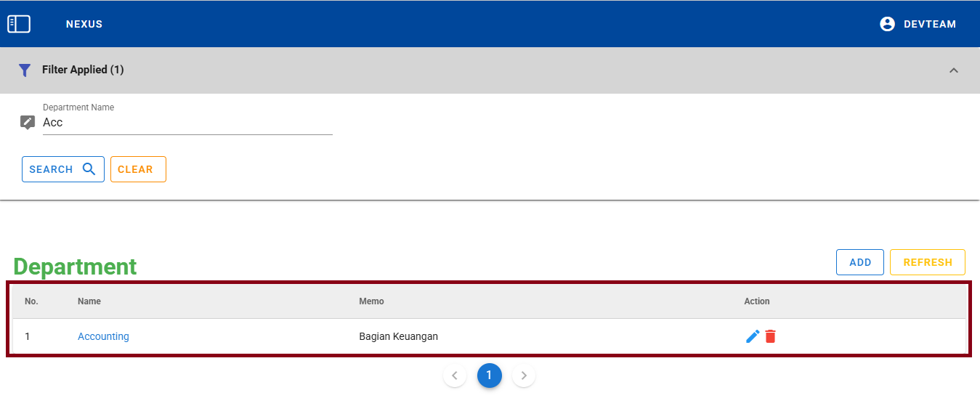The width and height of the screenshot is (980, 406).
Task: Click the user account avatar icon
Action: [x=887, y=24]
